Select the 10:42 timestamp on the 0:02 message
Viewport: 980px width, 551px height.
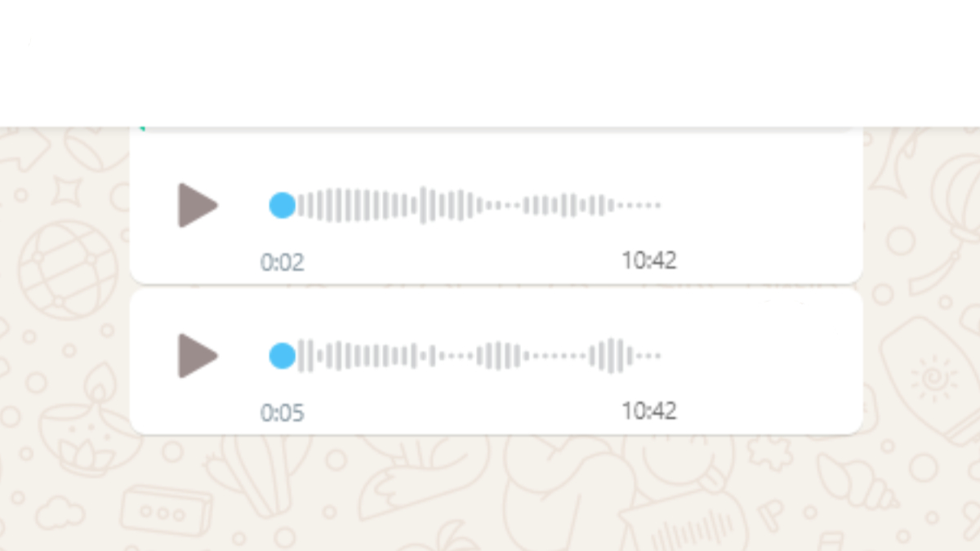point(649,260)
